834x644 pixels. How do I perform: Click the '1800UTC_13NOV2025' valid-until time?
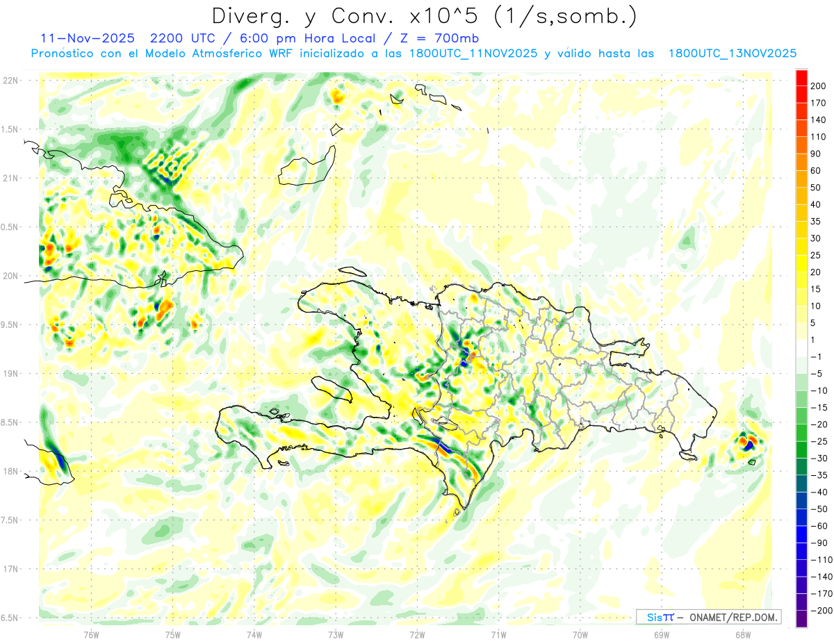tap(733, 53)
